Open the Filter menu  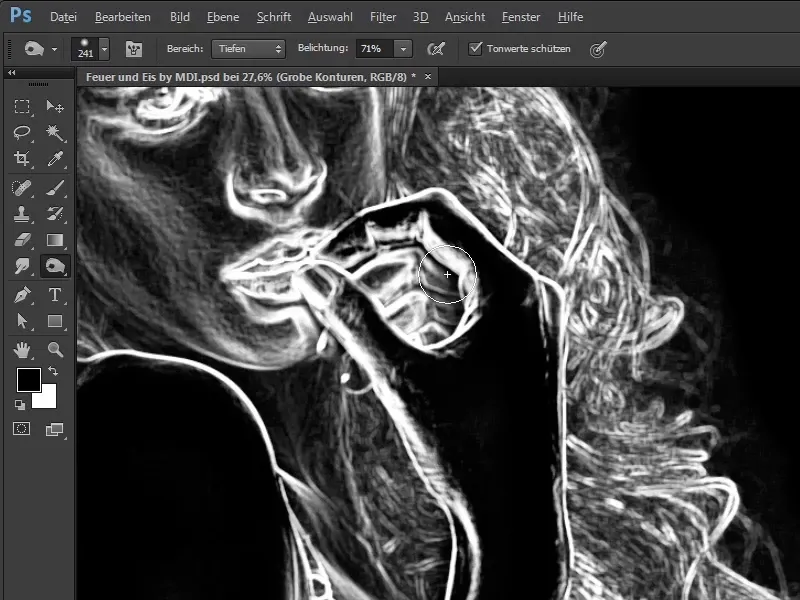[383, 17]
